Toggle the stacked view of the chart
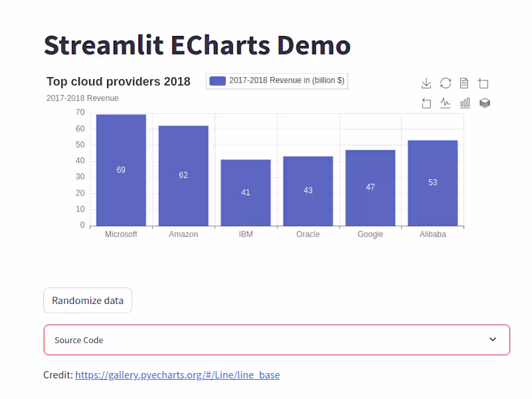The height and width of the screenshot is (399, 532). coord(484,102)
